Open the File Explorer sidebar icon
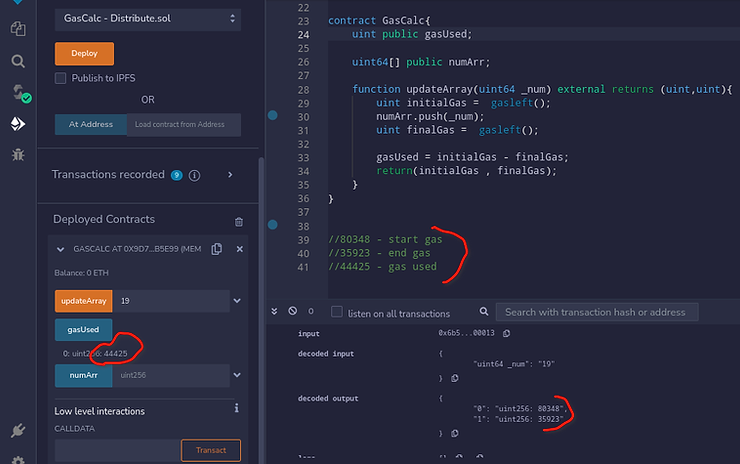The width and height of the screenshot is (740, 464). (x=17, y=29)
